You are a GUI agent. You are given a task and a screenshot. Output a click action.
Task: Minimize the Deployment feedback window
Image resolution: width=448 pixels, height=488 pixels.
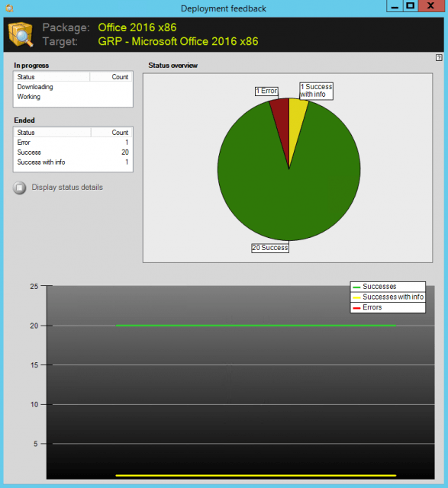click(x=395, y=6)
